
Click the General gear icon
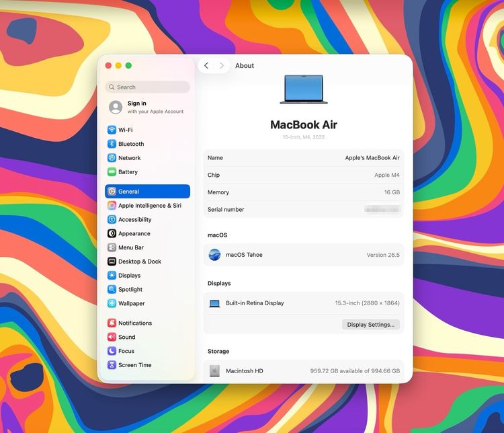point(112,192)
